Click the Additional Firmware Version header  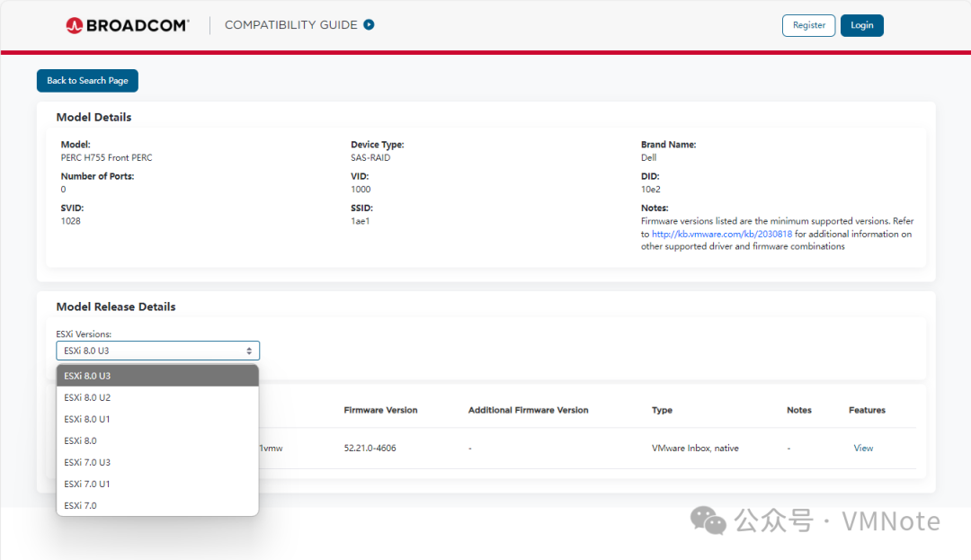coord(529,410)
